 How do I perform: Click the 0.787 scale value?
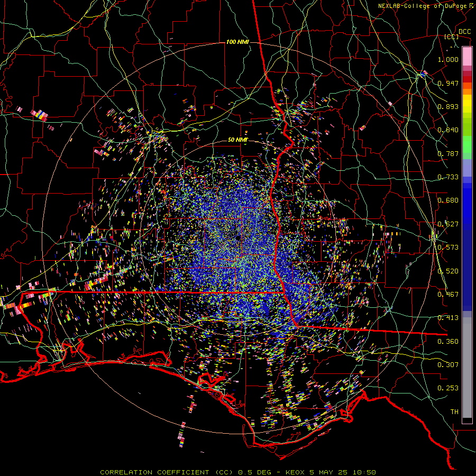click(x=448, y=153)
